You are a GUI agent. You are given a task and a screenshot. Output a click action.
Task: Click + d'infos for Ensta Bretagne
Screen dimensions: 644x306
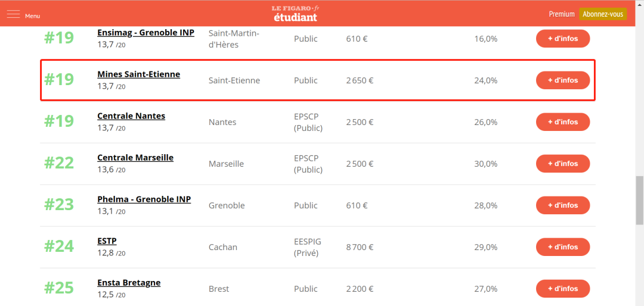pos(563,289)
